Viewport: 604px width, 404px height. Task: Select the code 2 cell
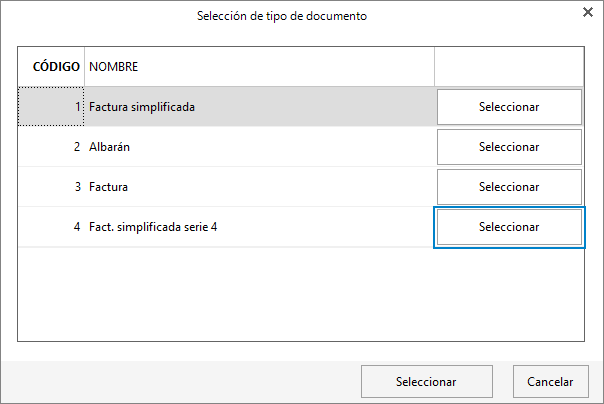[51, 147]
